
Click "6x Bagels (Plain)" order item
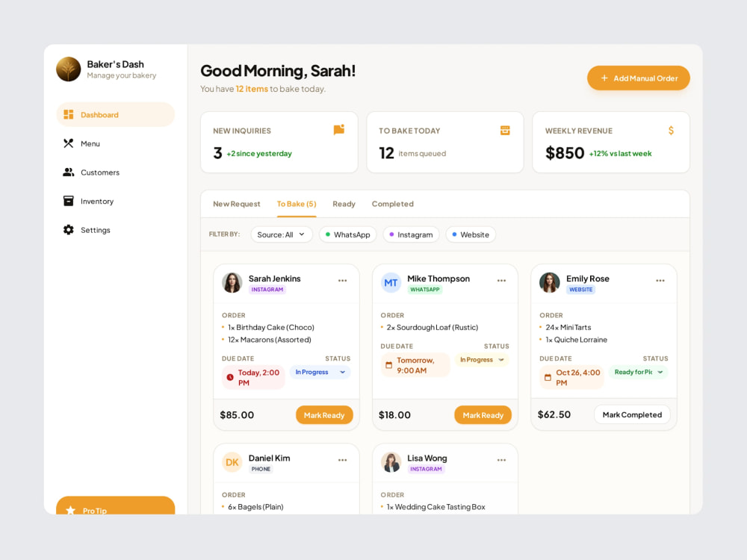255,507
